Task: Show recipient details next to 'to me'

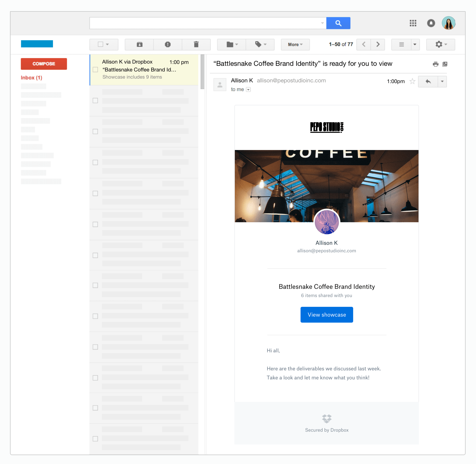Action: pyautogui.click(x=248, y=89)
